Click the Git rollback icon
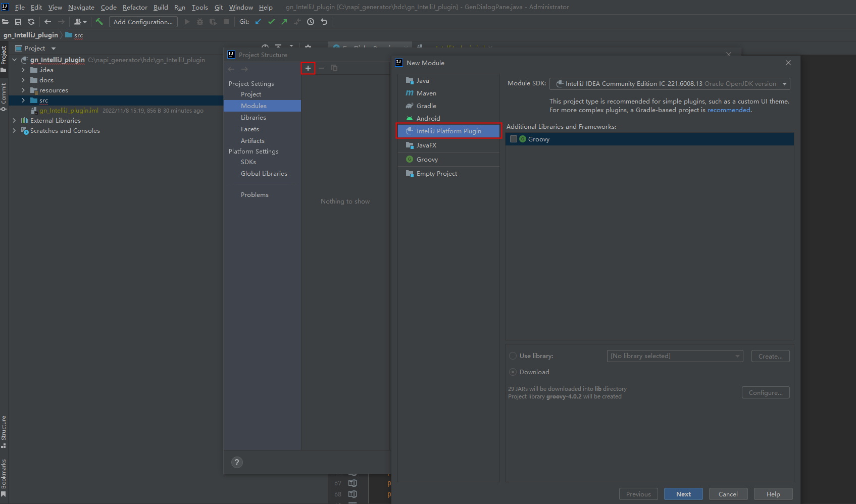 point(324,22)
